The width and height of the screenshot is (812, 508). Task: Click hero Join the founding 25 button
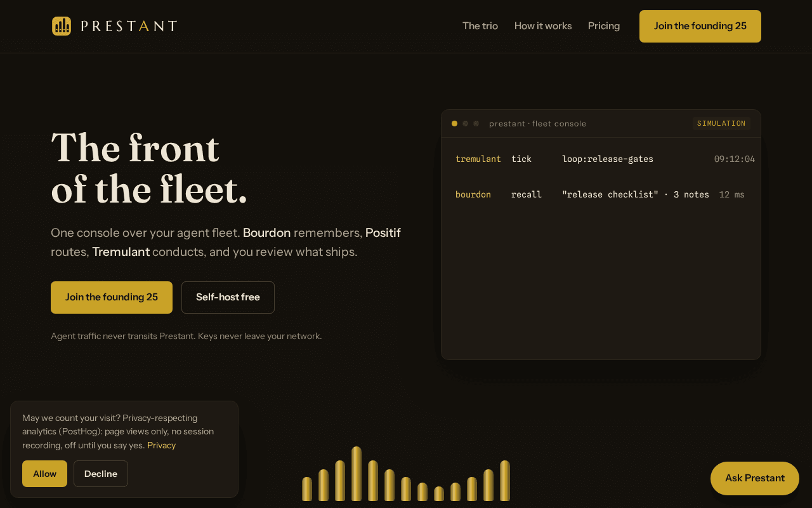click(x=112, y=297)
